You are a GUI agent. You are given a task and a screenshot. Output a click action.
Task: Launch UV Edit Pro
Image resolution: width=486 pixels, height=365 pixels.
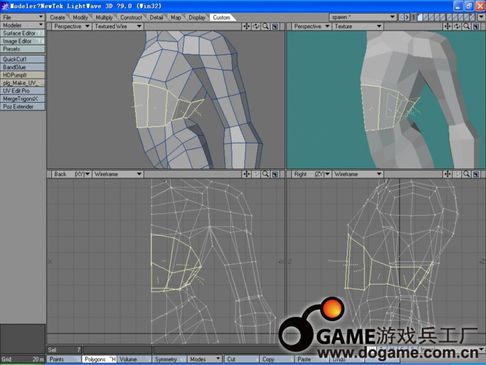(x=22, y=91)
